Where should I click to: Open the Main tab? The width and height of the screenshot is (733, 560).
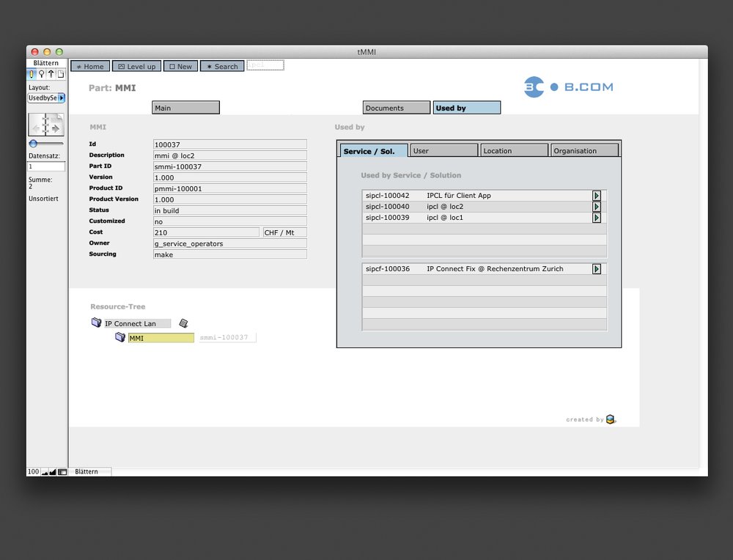pyautogui.click(x=185, y=108)
